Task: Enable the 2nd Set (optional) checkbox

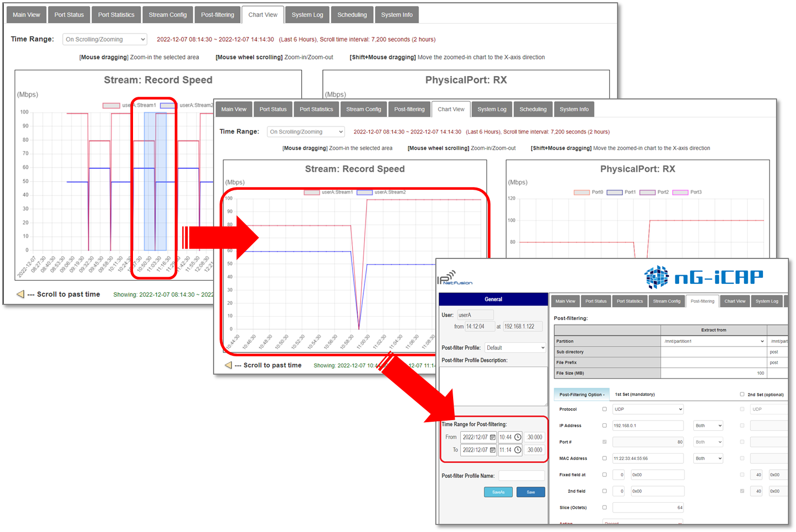Action: coord(742,394)
